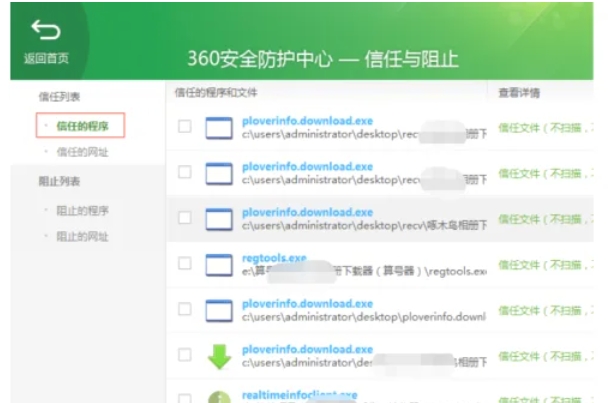Click the fifth row's program window icon
The image size is (616, 403).
(218, 310)
